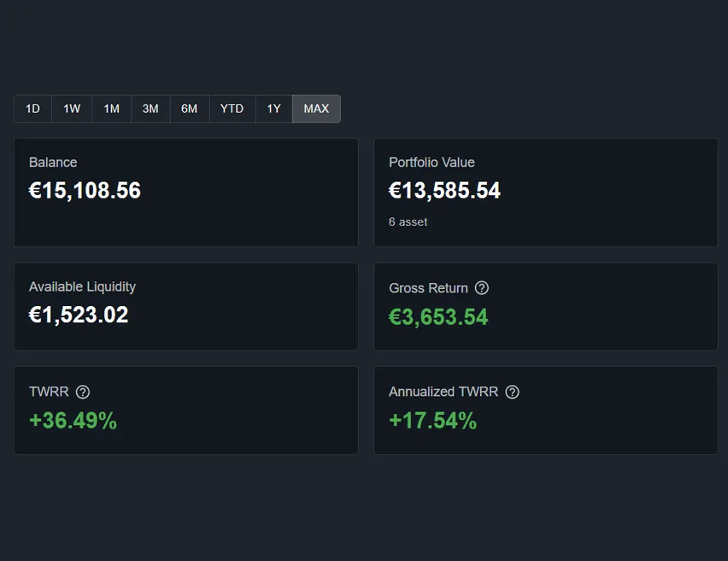This screenshot has width=728, height=561.
Task: Select the 1W time range
Action: [71, 109]
